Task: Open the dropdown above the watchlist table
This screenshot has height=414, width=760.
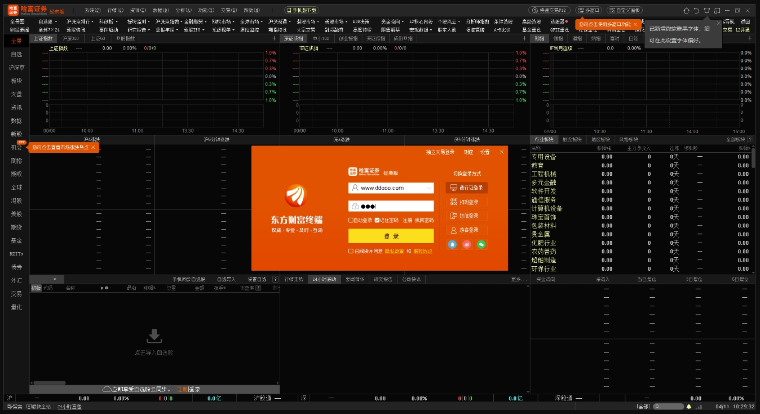Action: point(55,279)
